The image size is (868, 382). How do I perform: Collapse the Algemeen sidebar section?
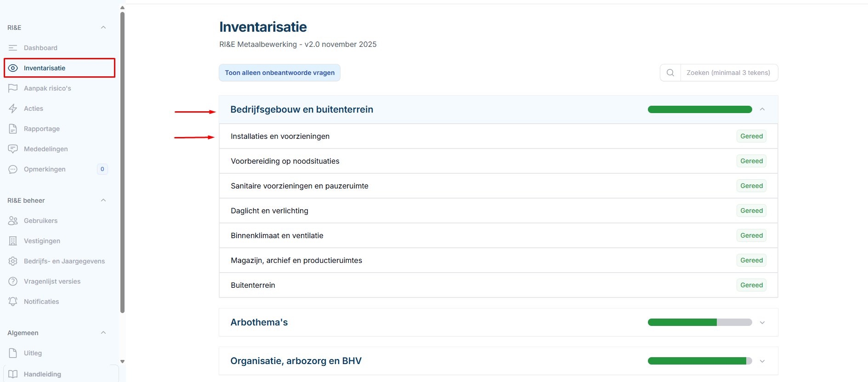[103, 333]
